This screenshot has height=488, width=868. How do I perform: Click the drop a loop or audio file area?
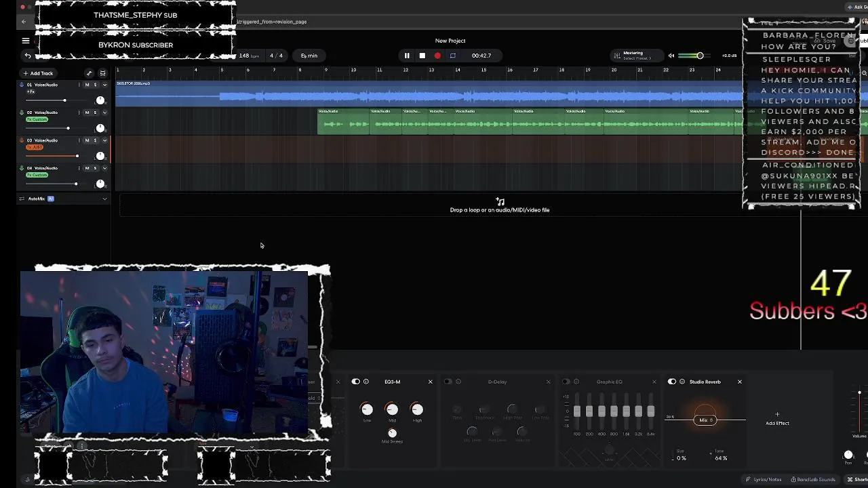[500, 205]
